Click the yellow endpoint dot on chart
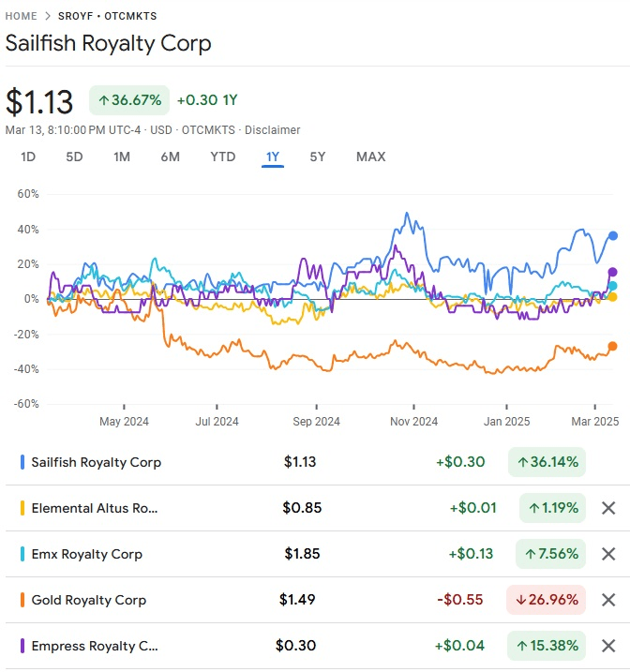Viewport: 630px width, 672px height. [x=612, y=297]
